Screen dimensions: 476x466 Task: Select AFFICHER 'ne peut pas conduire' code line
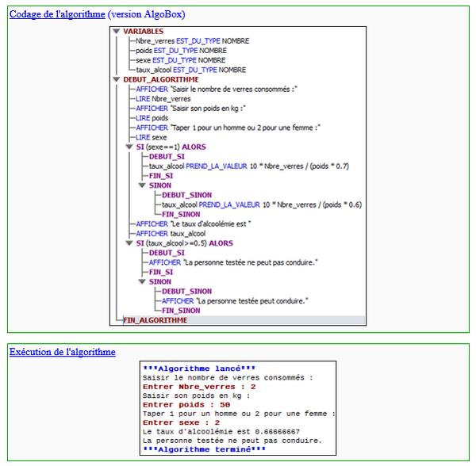coord(233,262)
